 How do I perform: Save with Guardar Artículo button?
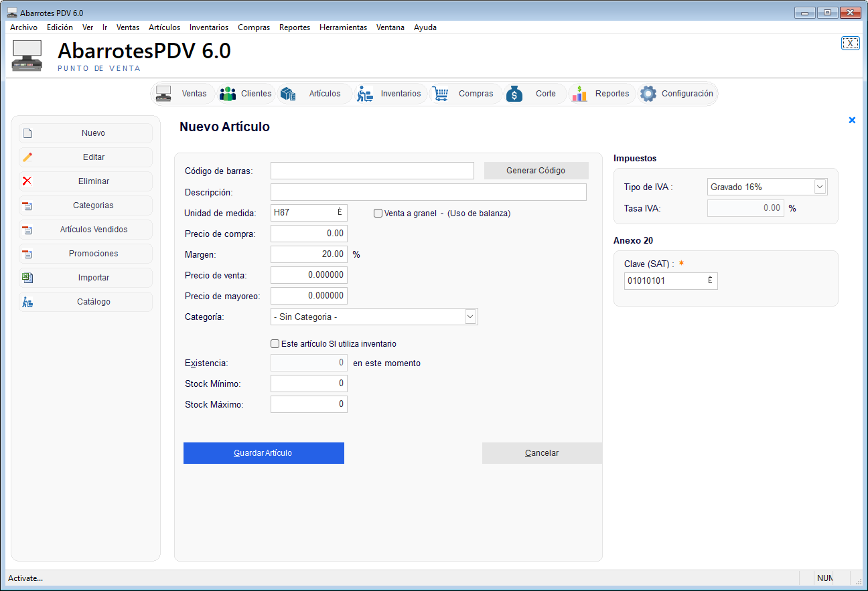(x=264, y=453)
